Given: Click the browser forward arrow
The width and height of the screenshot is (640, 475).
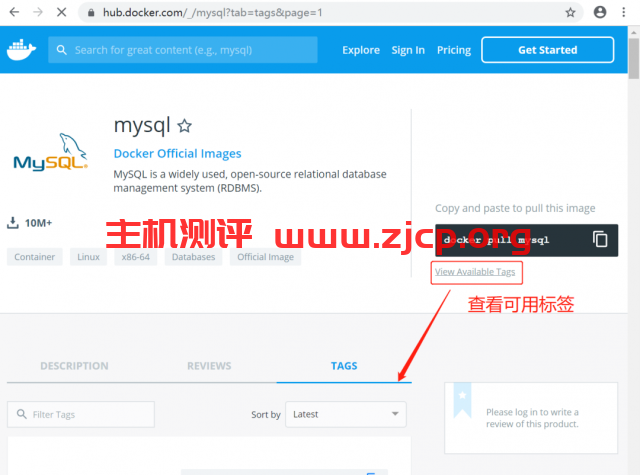Looking at the screenshot, I should [38, 12].
